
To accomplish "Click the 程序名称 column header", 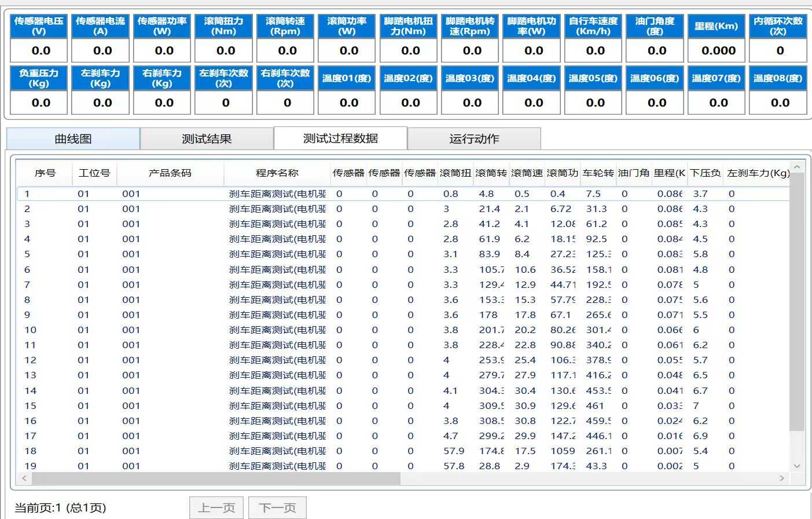I will point(277,173).
